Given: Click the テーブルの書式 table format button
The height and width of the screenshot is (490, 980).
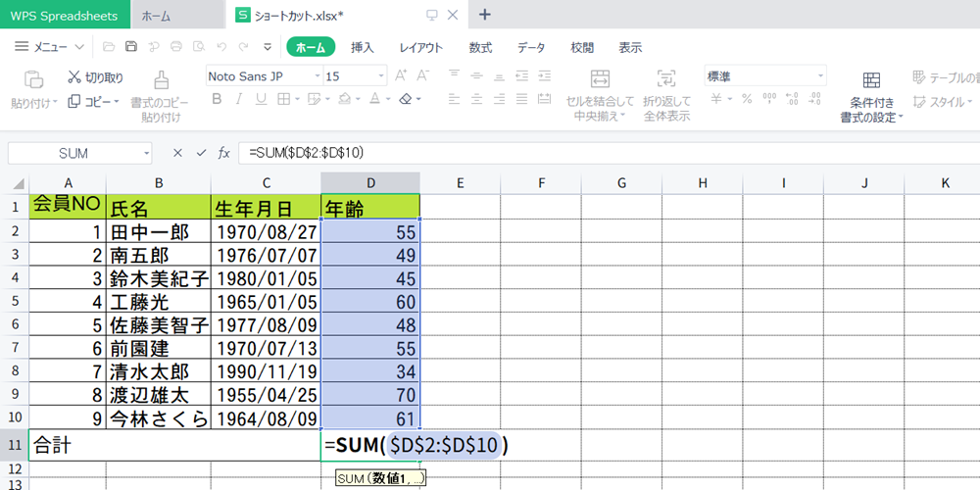Looking at the screenshot, I should pos(946,77).
